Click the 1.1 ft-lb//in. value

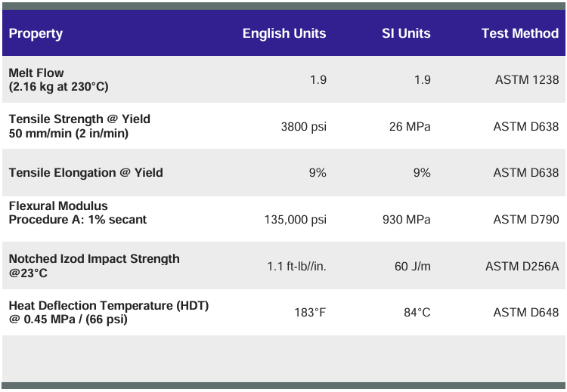tap(296, 267)
